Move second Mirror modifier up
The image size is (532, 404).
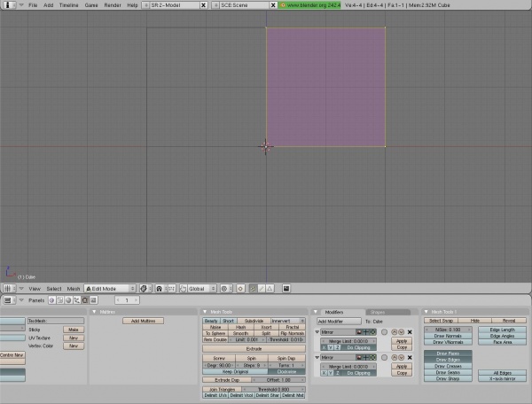(395, 358)
